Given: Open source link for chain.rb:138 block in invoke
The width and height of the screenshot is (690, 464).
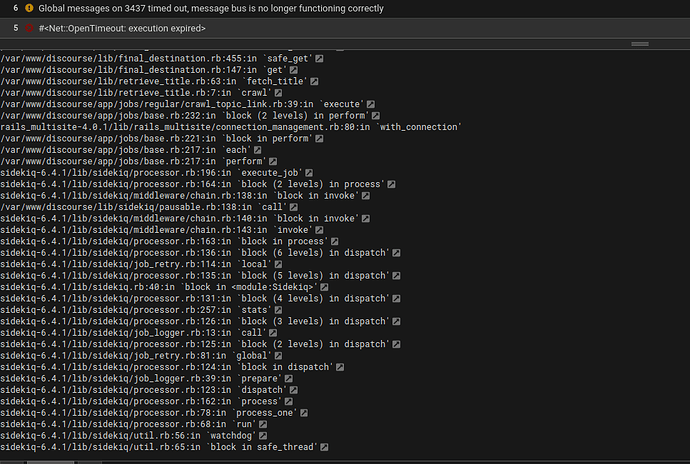Looking at the screenshot, I should tap(366, 196).
